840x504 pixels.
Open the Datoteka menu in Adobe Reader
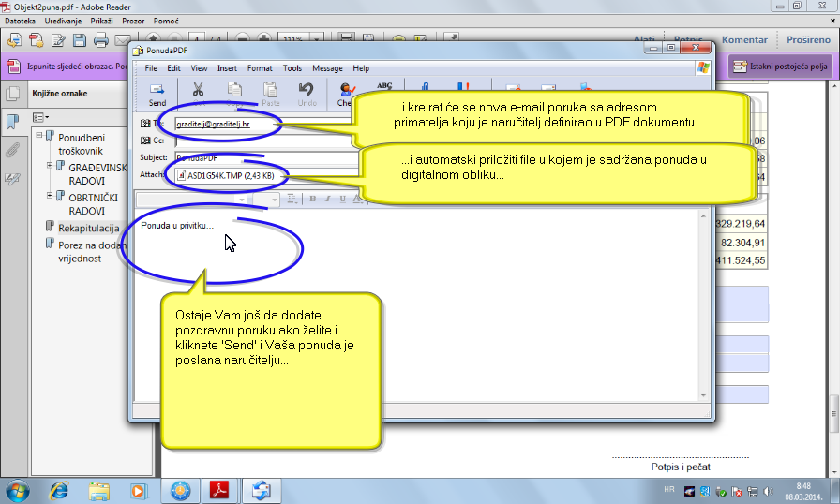(x=20, y=21)
